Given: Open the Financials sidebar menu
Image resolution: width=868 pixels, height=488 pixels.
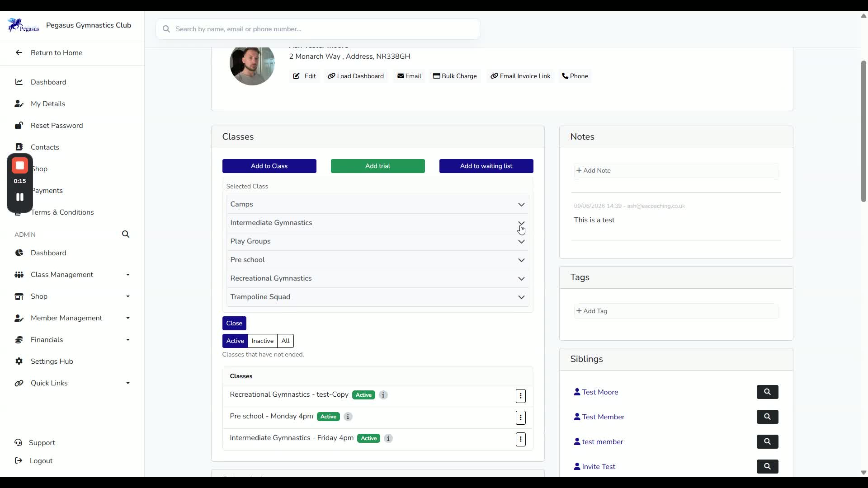Looking at the screenshot, I should (72, 340).
